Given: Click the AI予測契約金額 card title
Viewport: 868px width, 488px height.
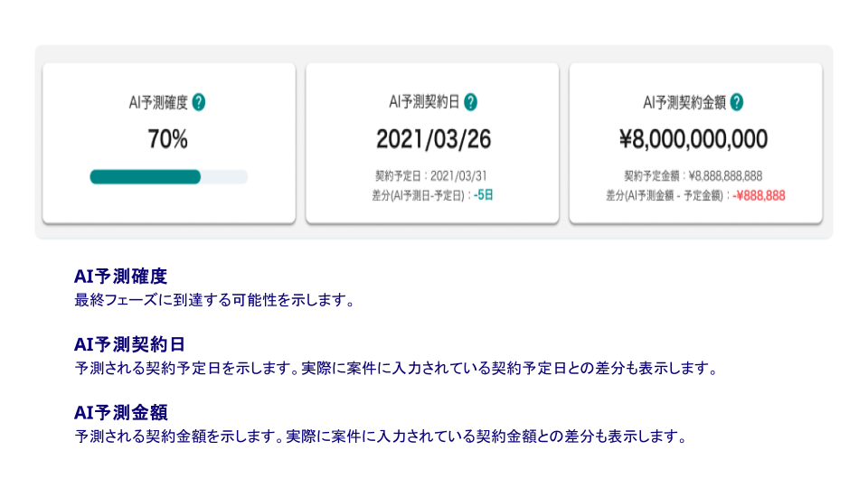Looking at the screenshot, I should [x=684, y=102].
